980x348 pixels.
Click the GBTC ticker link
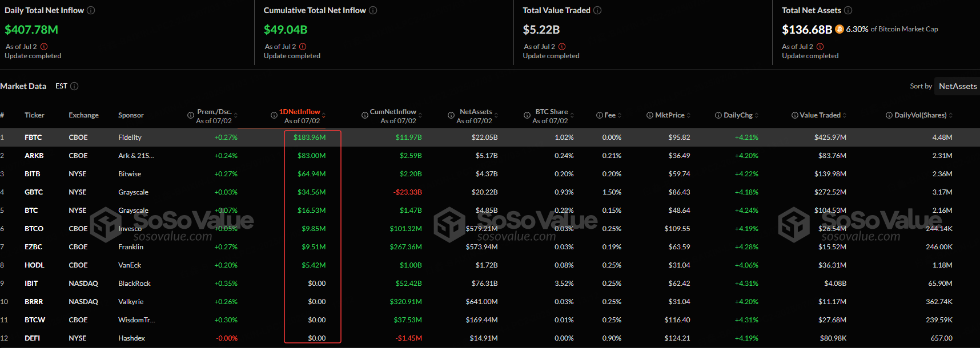(x=34, y=192)
